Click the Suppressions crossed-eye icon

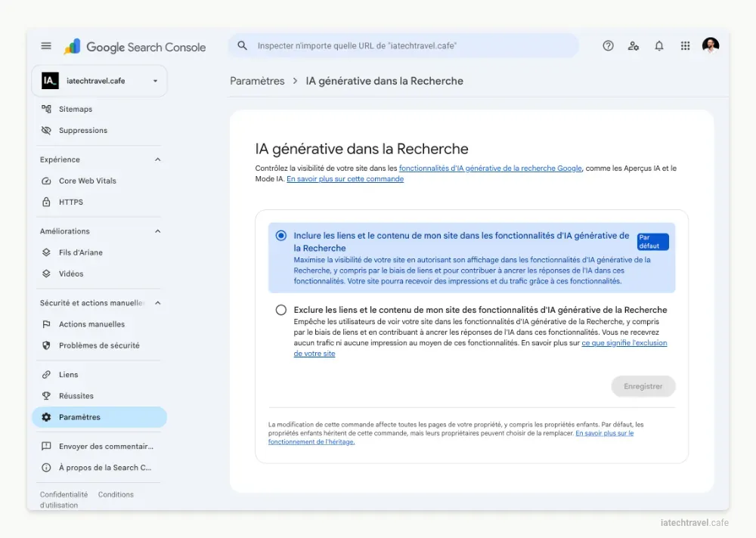pos(46,130)
